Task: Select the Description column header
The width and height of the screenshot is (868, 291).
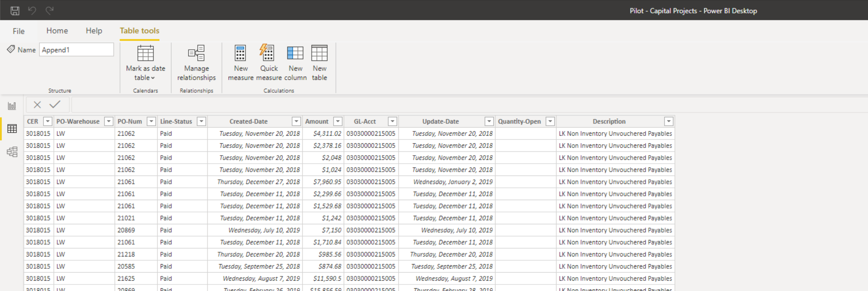Action: (x=609, y=122)
